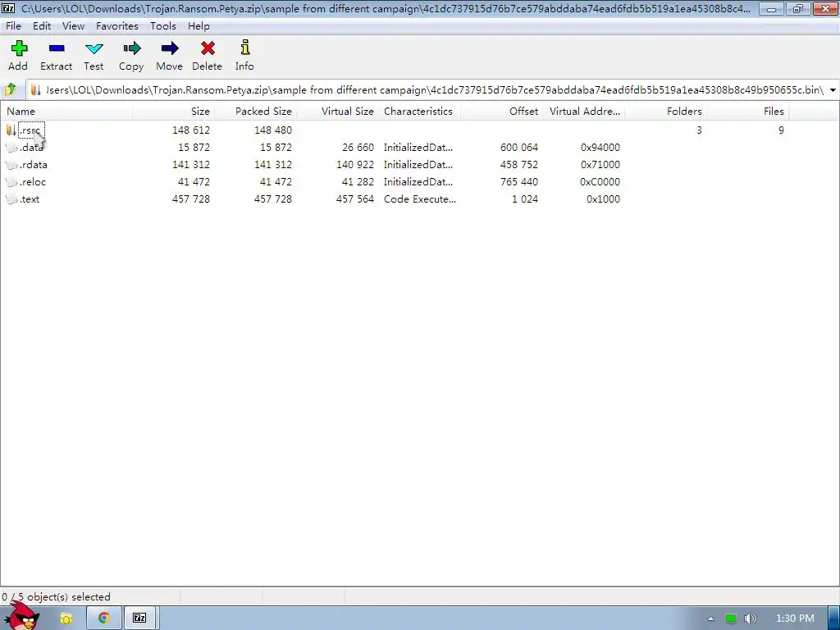
Task: Select the .reloc row name
Action: [x=33, y=181]
